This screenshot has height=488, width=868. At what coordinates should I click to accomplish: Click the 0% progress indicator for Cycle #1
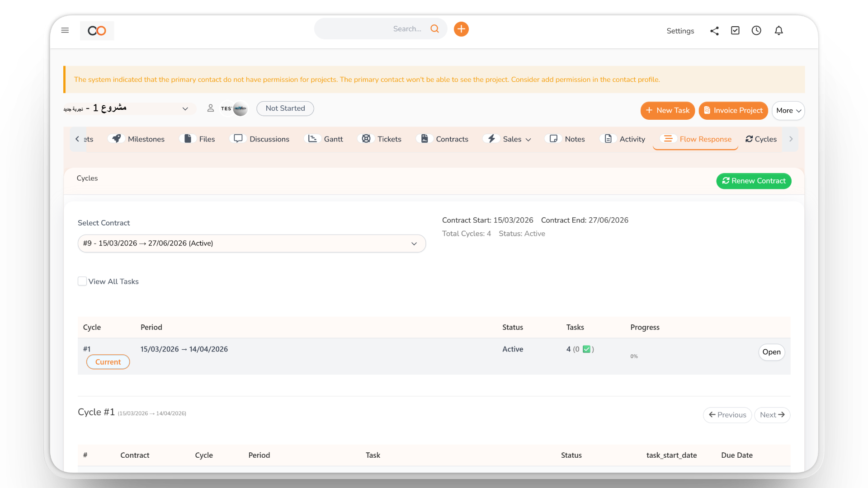point(634,356)
